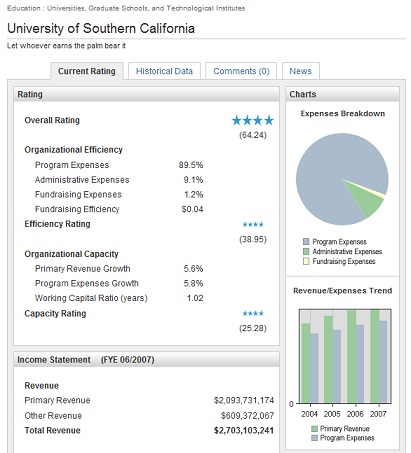Click the efficiency score (38.95)
Screen dimensions: 411x453
pyautogui.click(x=253, y=239)
